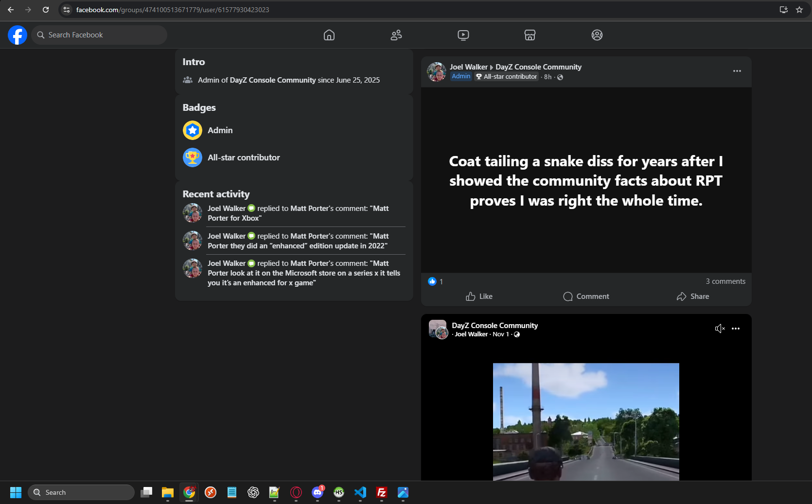This screenshot has height=504, width=812.
Task: Open Opera browser from the taskbar
Action: [296, 492]
